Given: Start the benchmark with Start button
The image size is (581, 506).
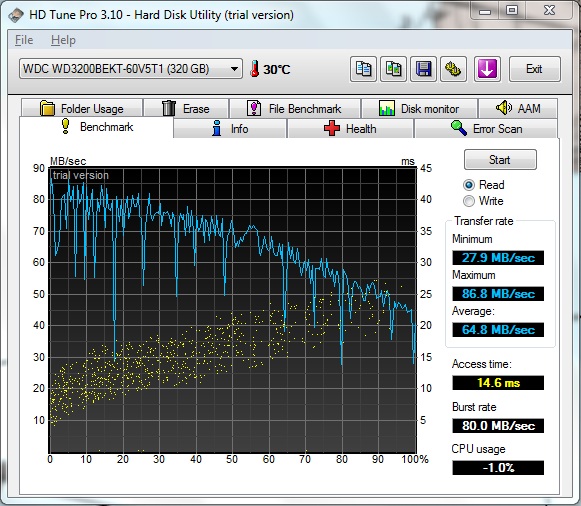Looking at the screenshot, I should tap(500, 160).
